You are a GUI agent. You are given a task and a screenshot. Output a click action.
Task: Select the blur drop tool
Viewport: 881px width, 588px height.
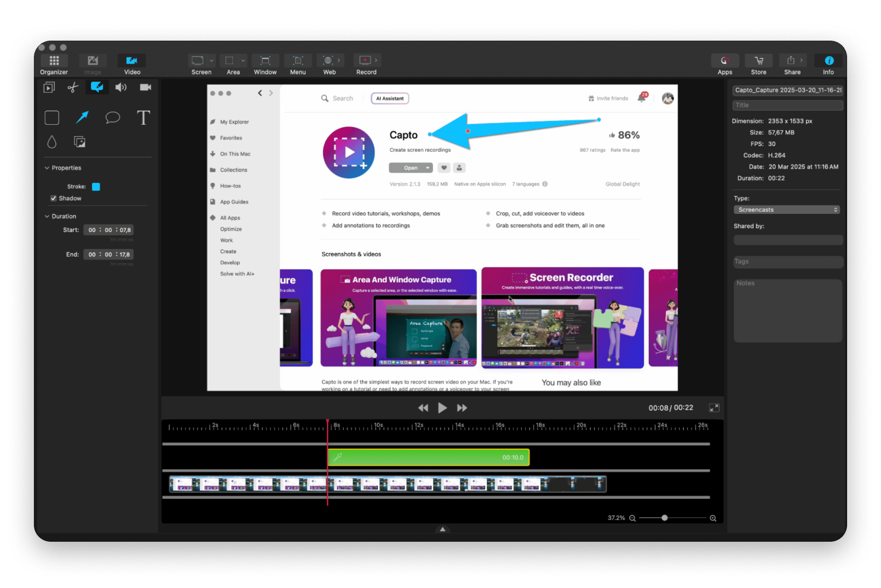pyautogui.click(x=51, y=142)
